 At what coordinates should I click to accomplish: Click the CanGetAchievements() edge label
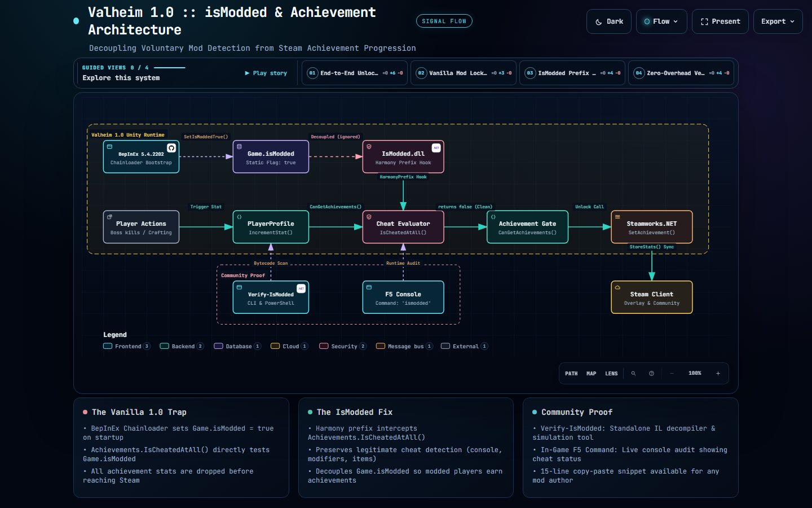coord(336,207)
